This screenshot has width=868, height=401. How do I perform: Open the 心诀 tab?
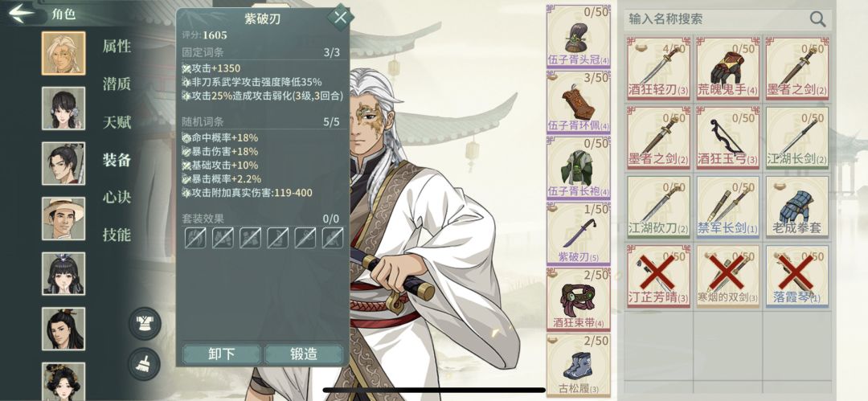[117, 197]
